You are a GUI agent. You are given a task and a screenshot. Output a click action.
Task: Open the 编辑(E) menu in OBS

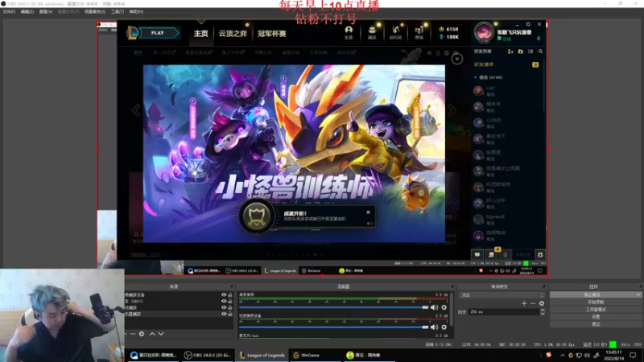click(x=27, y=12)
